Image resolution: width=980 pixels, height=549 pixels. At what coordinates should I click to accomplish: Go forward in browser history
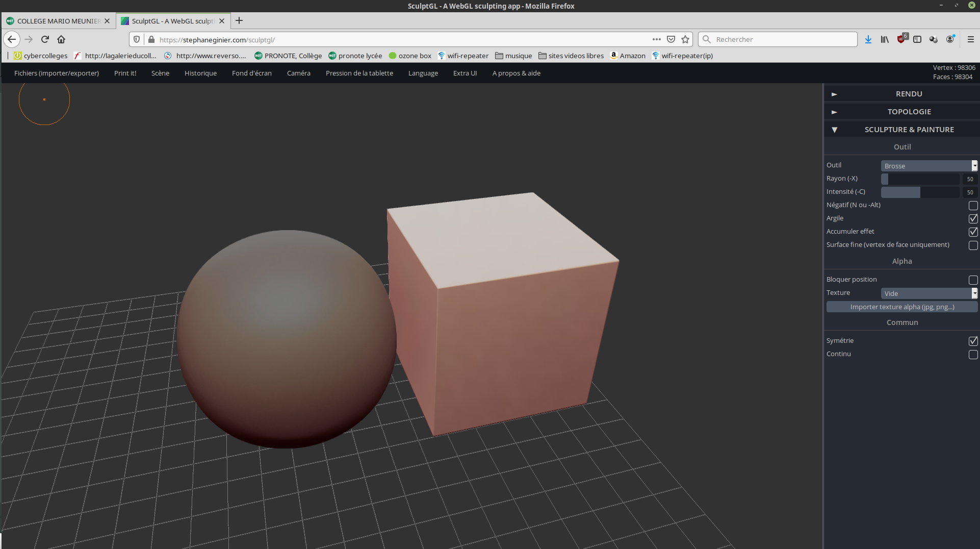coord(29,39)
